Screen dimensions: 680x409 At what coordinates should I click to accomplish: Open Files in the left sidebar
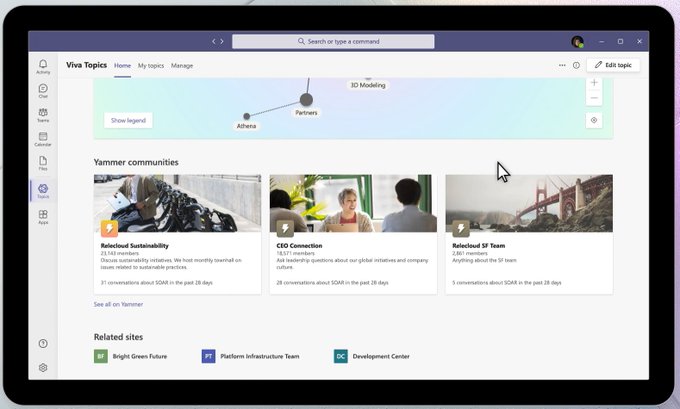tap(43, 164)
